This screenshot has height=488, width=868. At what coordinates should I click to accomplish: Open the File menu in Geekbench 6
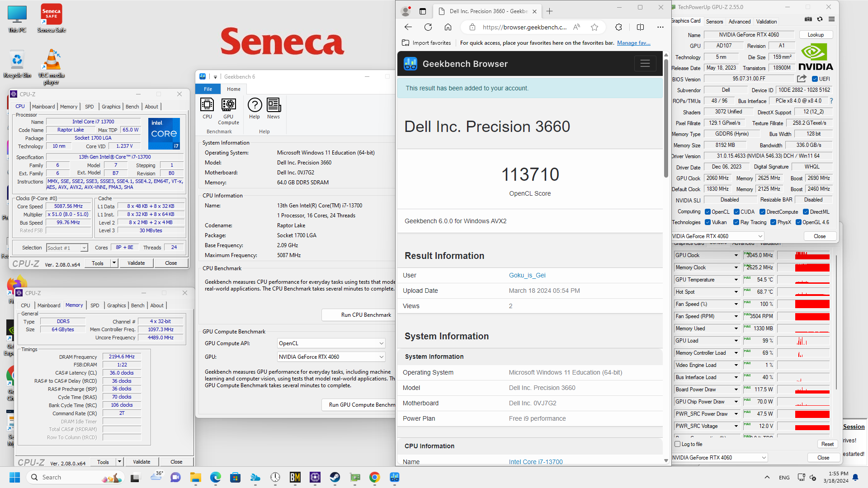click(x=208, y=89)
